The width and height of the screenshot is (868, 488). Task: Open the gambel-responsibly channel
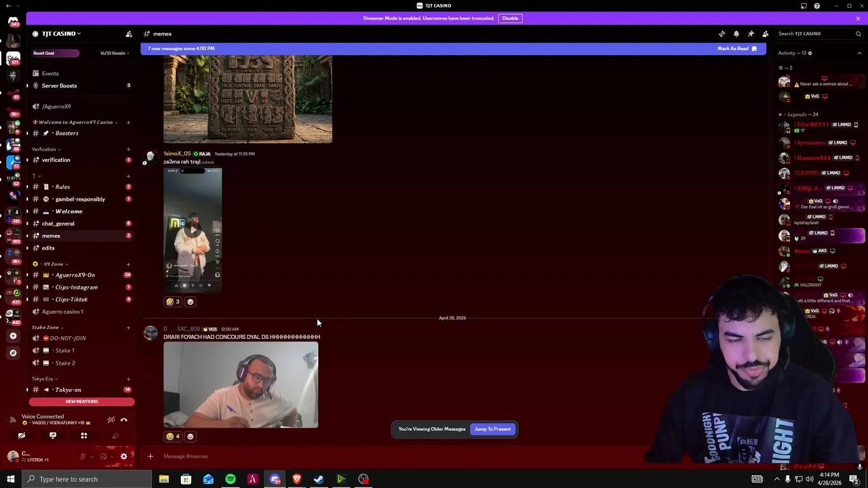(x=81, y=199)
